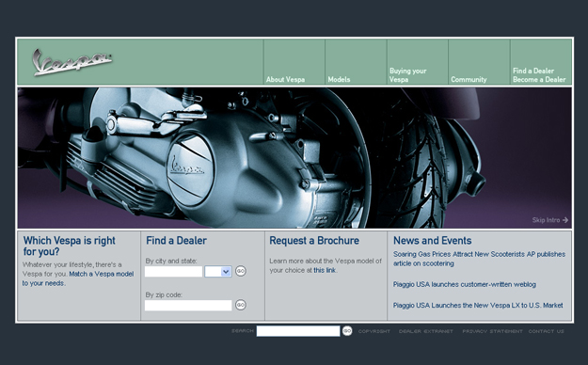Click the Vespa engine hero image
Screen dimensions: 588x365
click(294, 157)
